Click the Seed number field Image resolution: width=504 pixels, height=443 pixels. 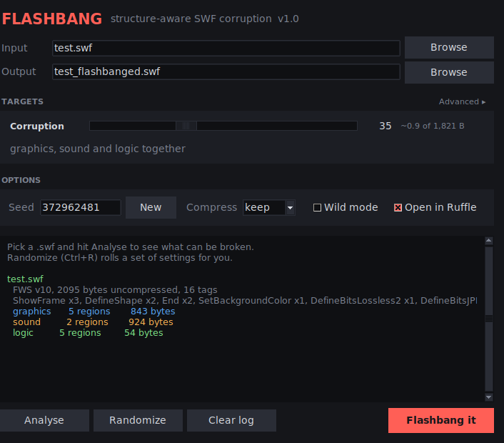click(x=81, y=207)
